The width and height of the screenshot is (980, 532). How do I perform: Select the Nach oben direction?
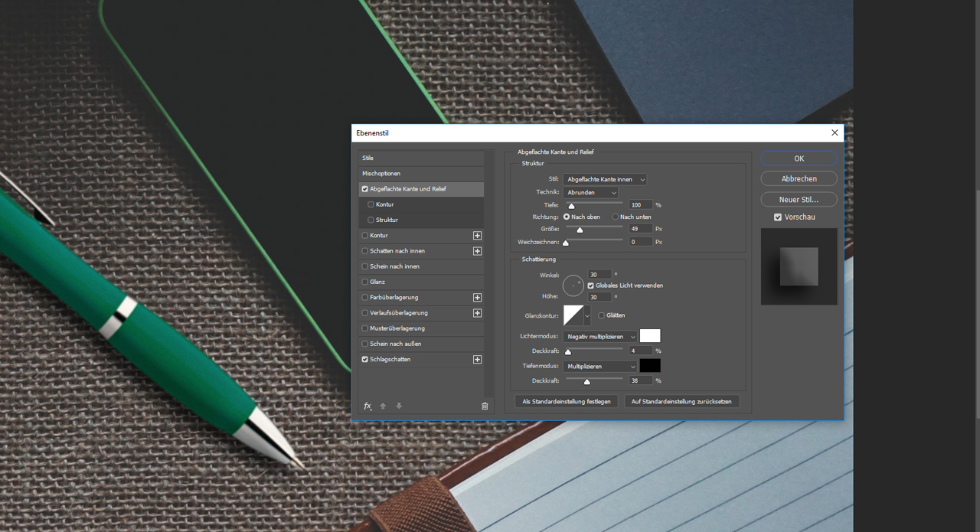pyautogui.click(x=567, y=217)
